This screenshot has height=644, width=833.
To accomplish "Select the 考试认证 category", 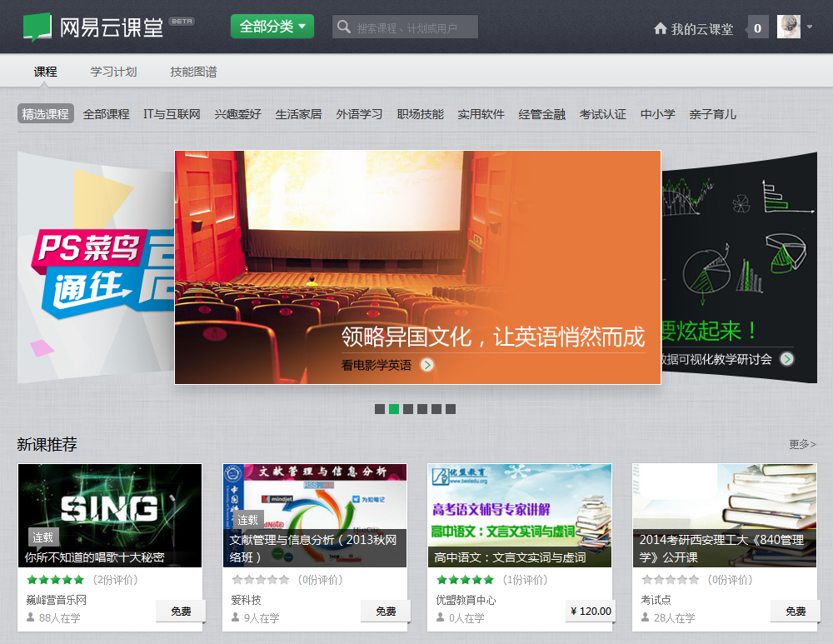I will tap(602, 114).
